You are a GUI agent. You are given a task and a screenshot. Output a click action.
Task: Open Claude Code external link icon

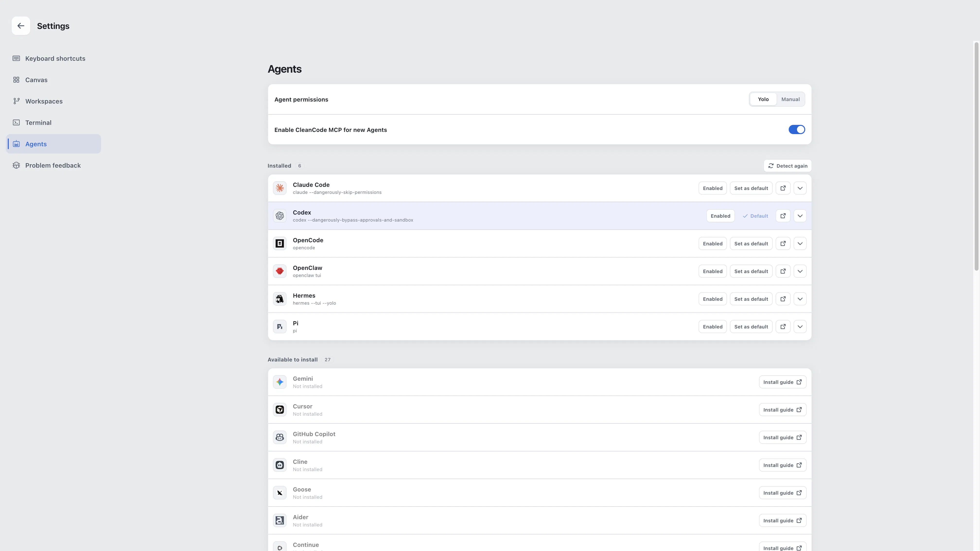pos(783,188)
